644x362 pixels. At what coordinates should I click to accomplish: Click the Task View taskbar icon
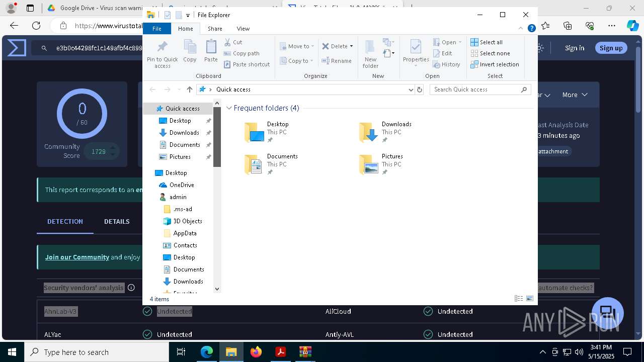[x=182, y=352]
